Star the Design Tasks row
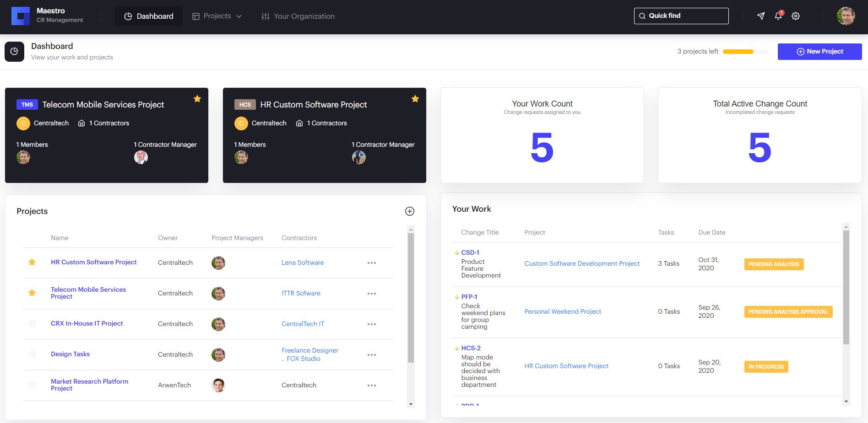This screenshot has width=868, height=423. [x=32, y=354]
